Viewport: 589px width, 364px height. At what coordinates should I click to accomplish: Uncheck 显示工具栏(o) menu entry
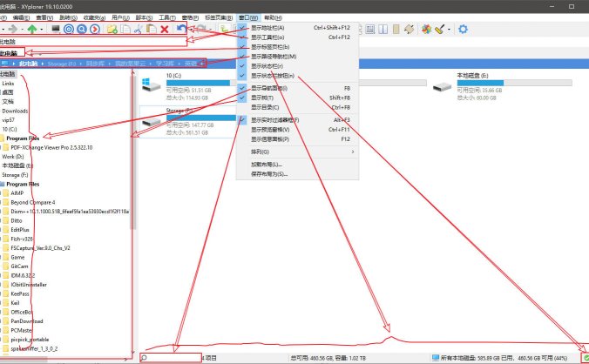[x=297, y=37]
